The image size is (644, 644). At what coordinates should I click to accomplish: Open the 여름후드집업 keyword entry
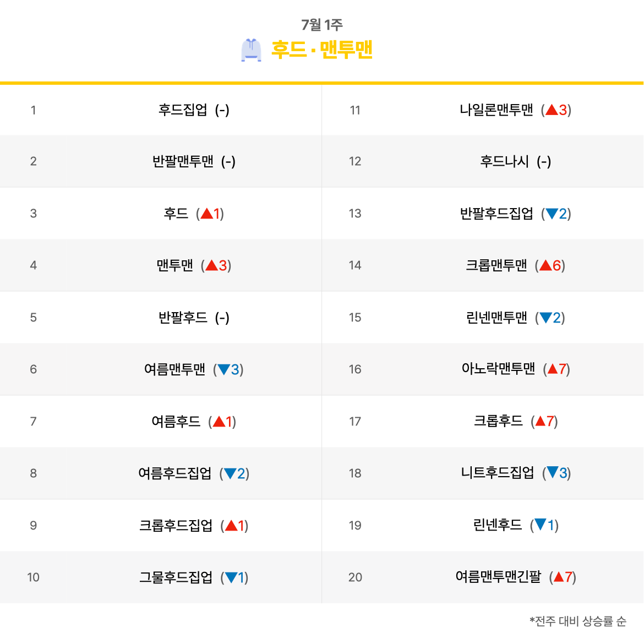[175, 473]
